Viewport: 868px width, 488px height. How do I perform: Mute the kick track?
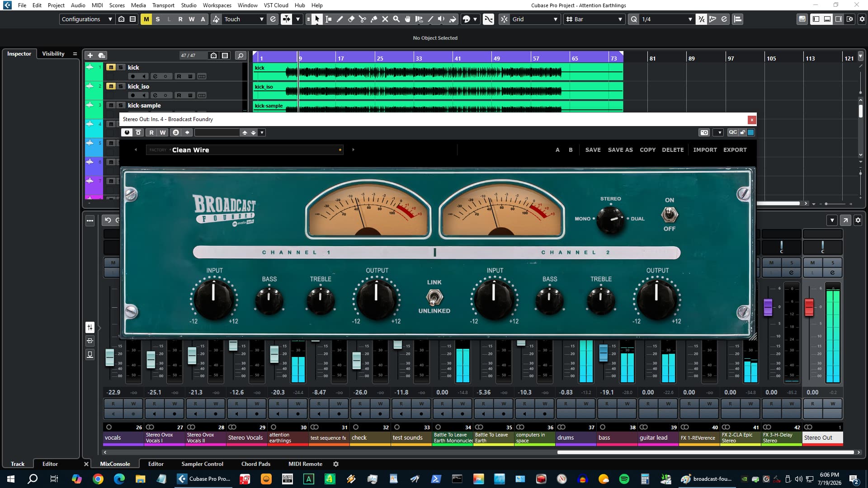pyautogui.click(x=111, y=67)
